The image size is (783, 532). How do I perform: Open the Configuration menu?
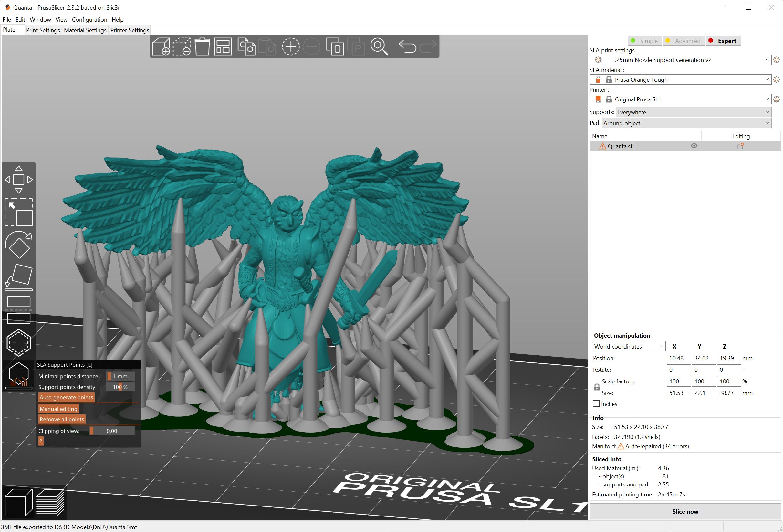tap(89, 19)
